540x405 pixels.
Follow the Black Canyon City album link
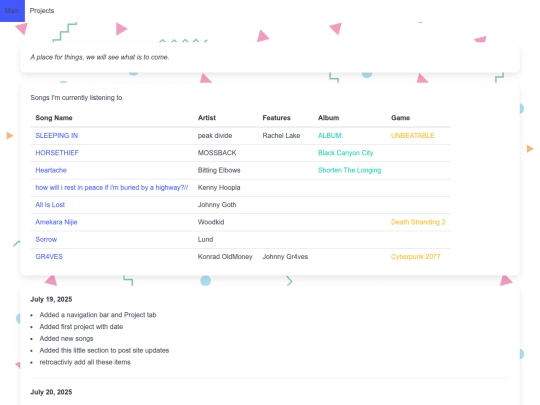pos(345,153)
